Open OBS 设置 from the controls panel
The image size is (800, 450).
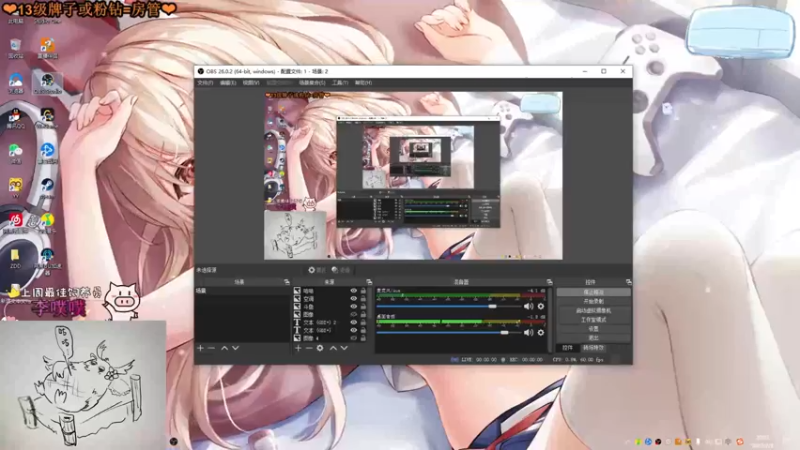coord(593,329)
